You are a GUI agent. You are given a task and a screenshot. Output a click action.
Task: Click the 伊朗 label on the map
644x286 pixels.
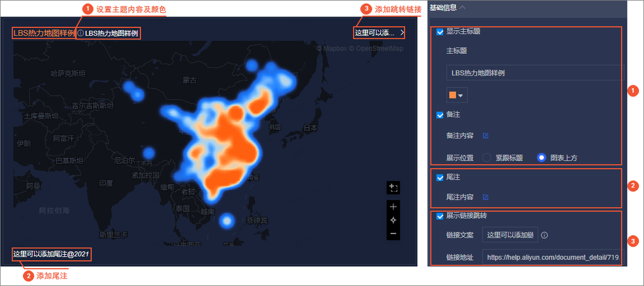tap(23, 144)
